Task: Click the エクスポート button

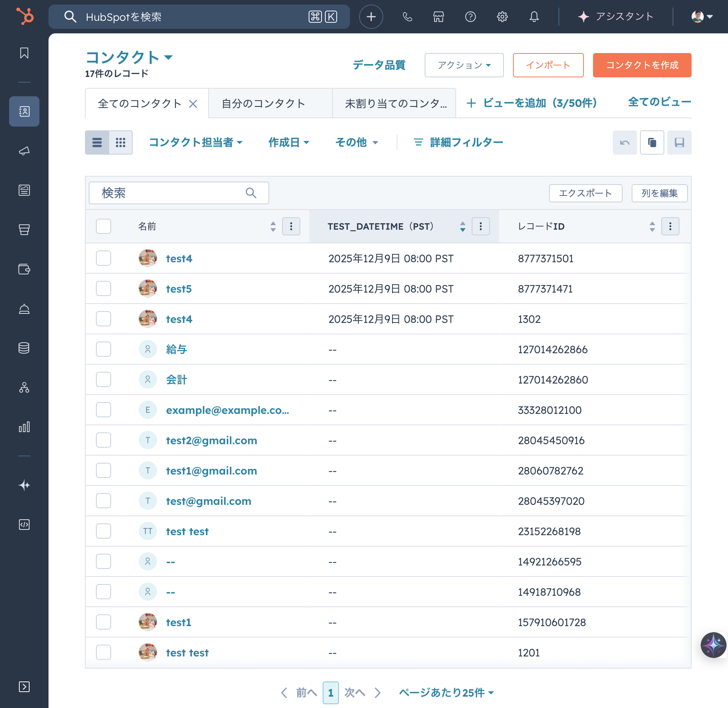Action: (585, 193)
